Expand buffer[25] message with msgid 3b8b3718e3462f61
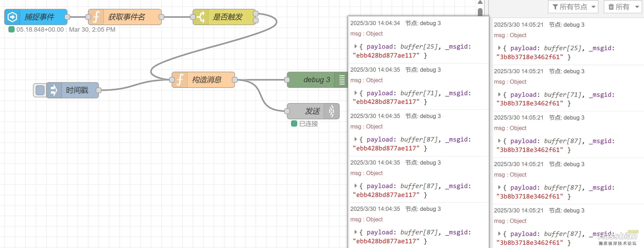 coord(499,48)
